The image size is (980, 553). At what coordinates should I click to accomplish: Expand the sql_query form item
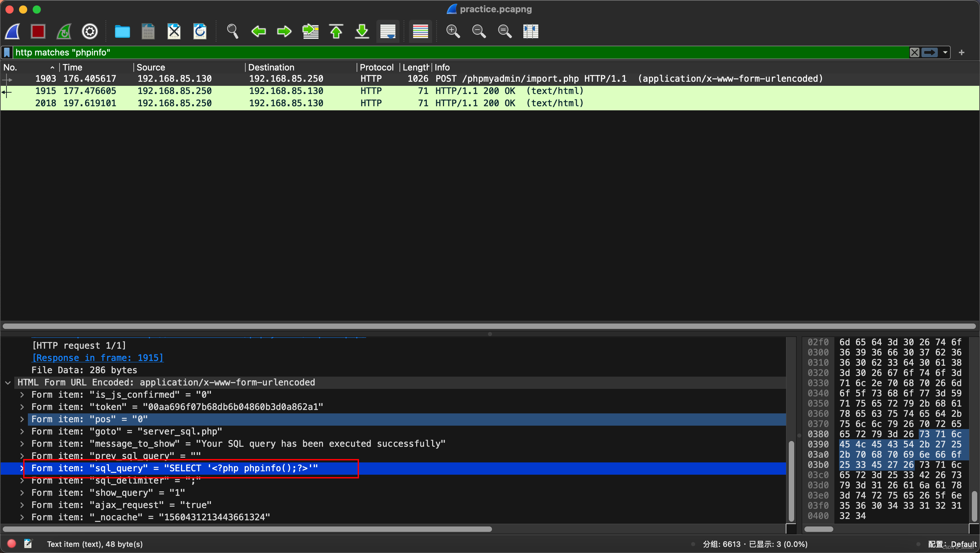point(22,468)
